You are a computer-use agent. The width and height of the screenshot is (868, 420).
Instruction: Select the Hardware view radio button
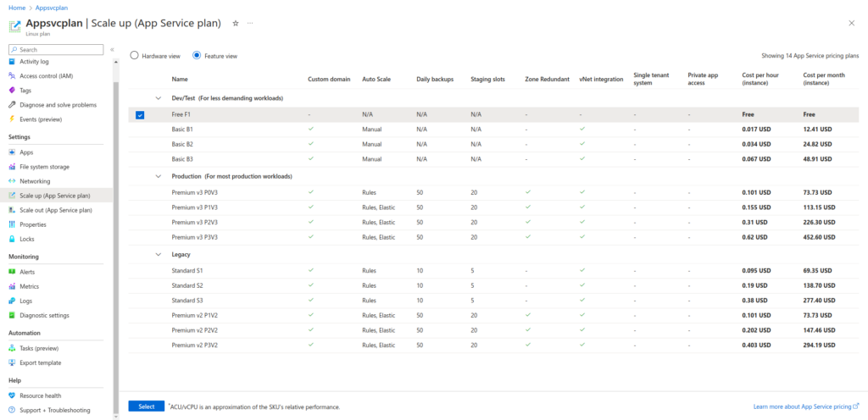coord(134,56)
